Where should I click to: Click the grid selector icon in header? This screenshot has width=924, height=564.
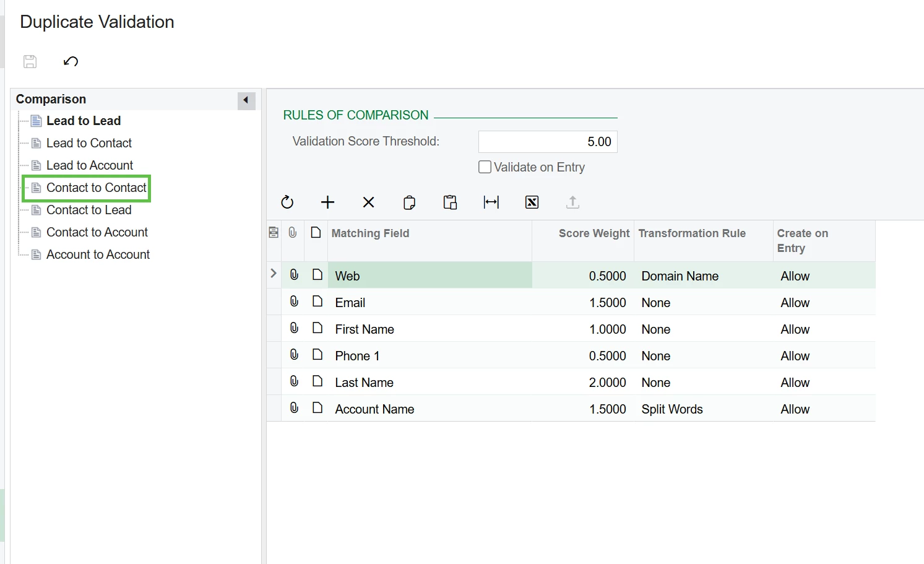click(274, 233)
